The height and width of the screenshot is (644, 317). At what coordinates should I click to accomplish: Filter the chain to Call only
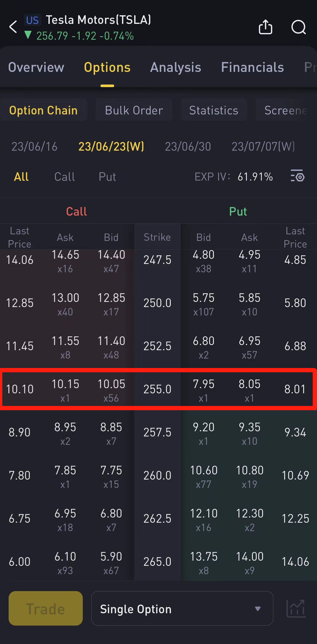pyautogui.click(x=65, y=177)
